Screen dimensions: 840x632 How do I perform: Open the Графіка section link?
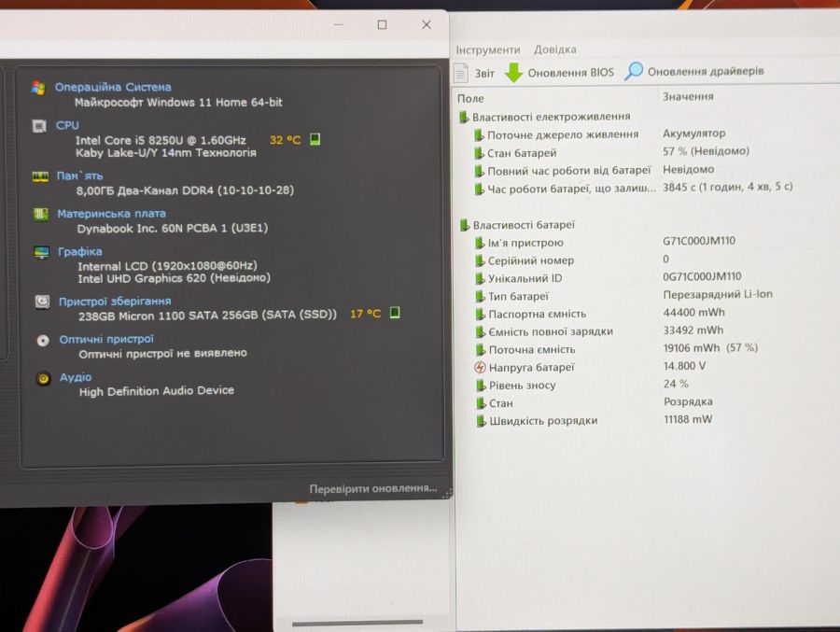(x=80, y=251)
